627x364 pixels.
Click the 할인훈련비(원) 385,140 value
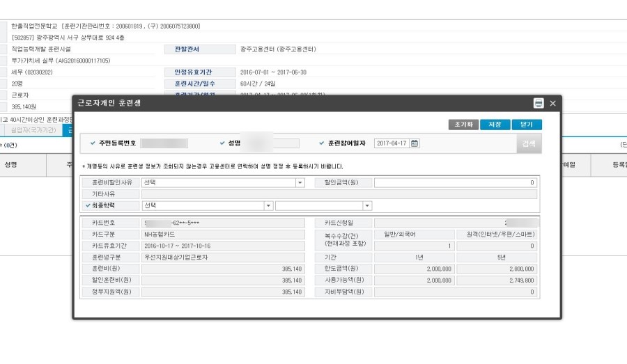[x=223, y=280]
